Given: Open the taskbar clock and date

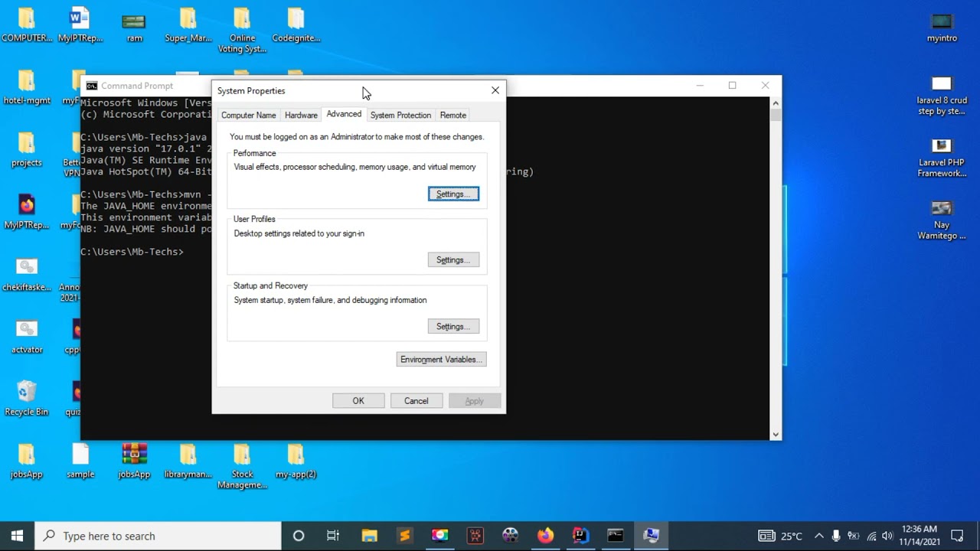Looking at the screenshot, I should 920,536.
